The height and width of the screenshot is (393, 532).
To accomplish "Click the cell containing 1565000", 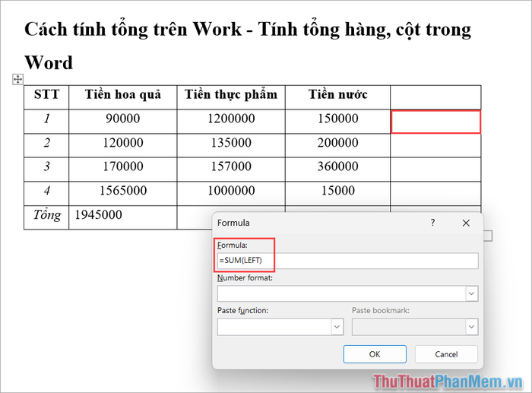I will (123, 193).
